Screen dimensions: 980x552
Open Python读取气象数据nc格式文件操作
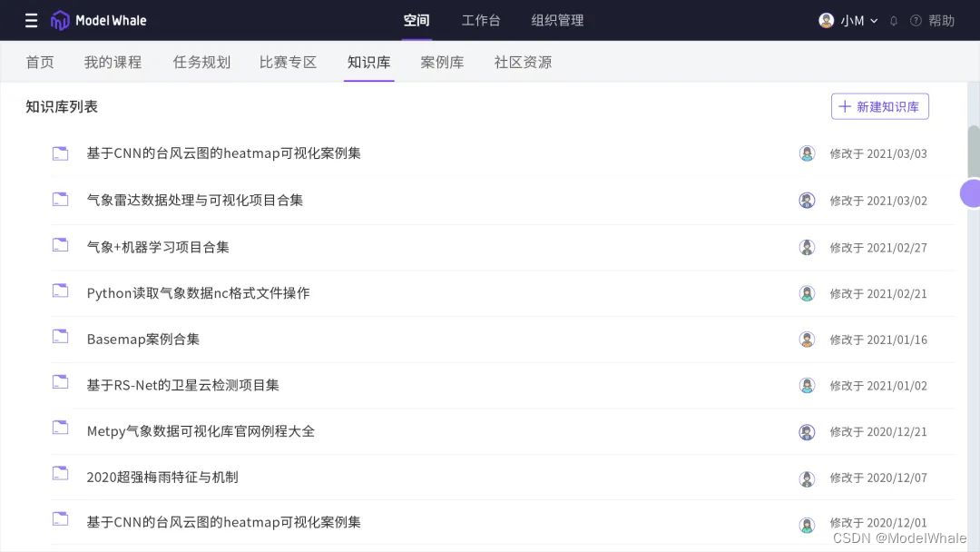coord(198,293)
